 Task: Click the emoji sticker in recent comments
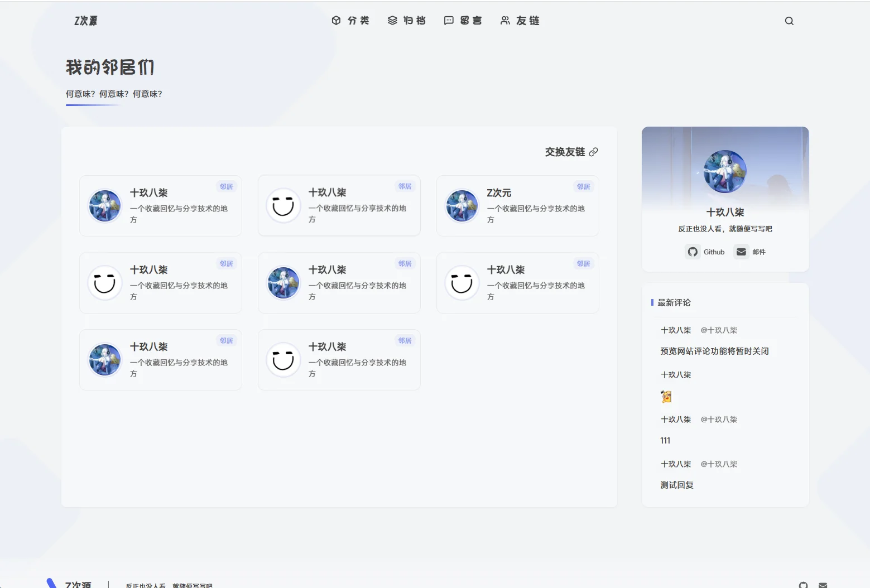pyautogui.click(x=666, y=397)
